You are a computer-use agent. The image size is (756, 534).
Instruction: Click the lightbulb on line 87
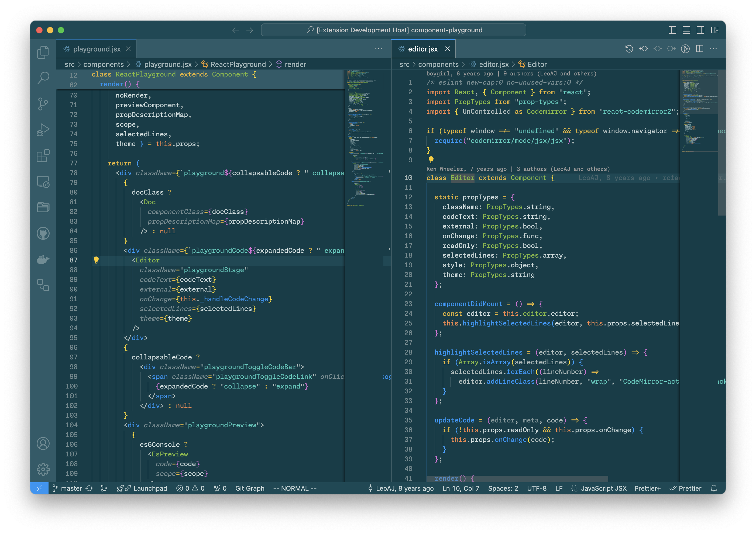point(96,260)
